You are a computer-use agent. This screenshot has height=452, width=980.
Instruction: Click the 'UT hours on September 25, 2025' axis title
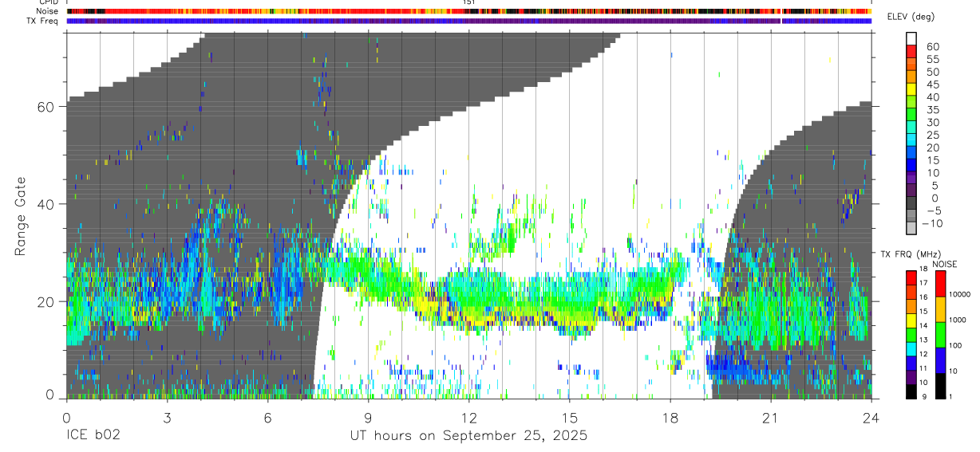(x=468, y=435)
